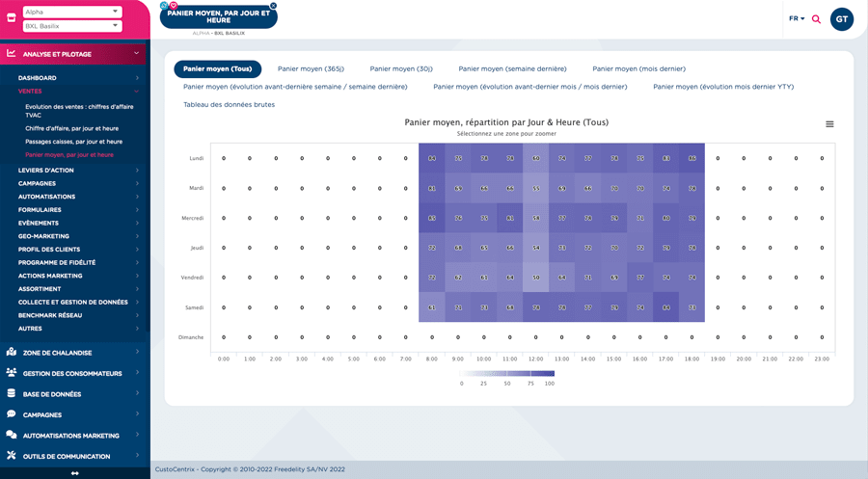This screenshot has height=479, width=868.
Task: Open the FR language dropdown
Action: click(797, 18)
